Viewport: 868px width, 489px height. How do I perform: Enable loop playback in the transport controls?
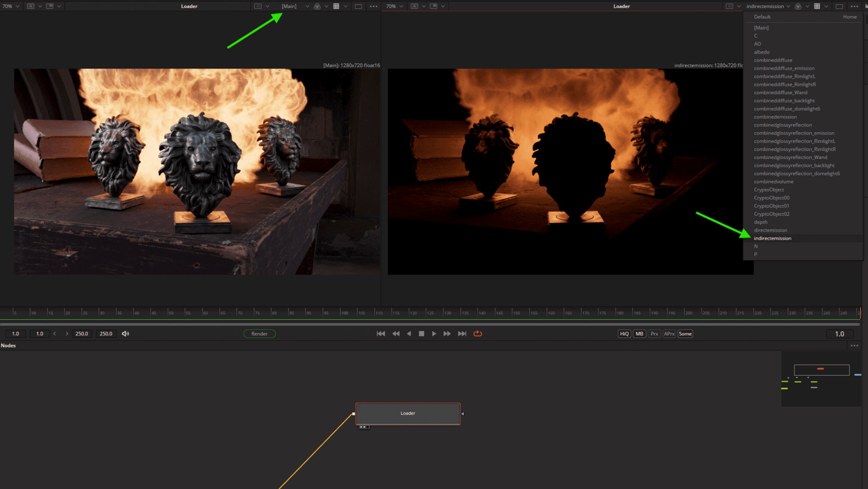[x=478, y=334]
